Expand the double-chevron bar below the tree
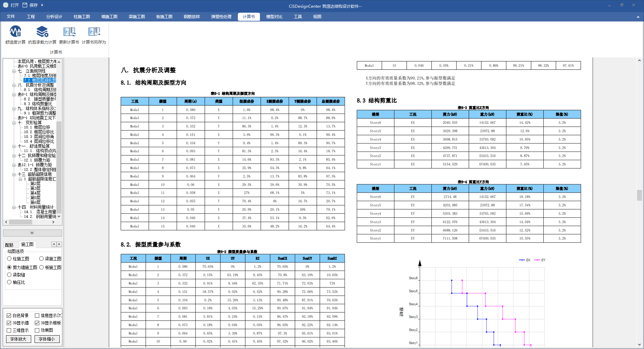 tap(32, 233)
